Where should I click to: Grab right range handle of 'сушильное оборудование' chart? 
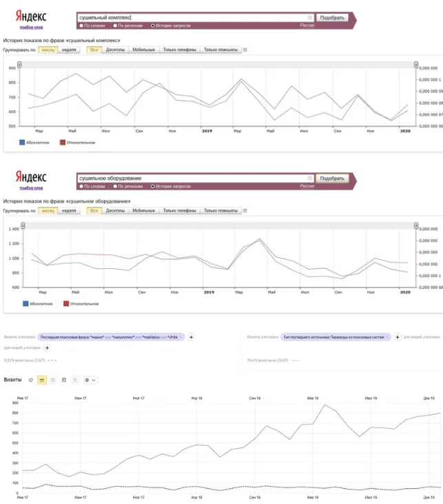416,225
